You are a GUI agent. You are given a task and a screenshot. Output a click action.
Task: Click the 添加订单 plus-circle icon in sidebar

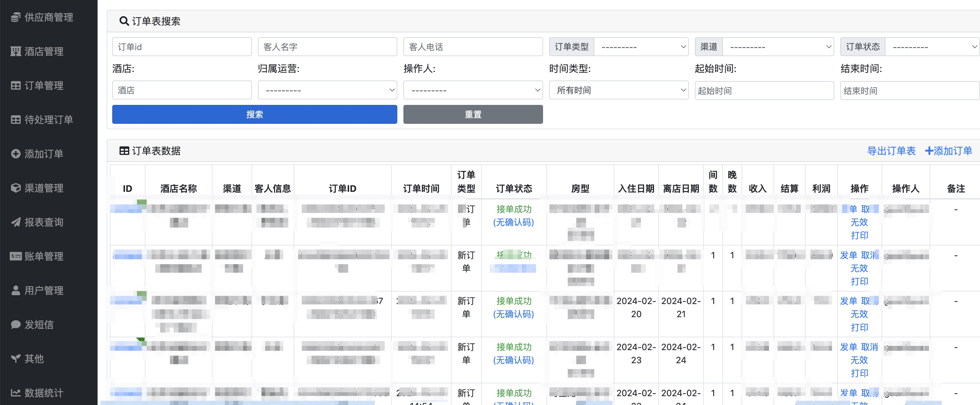[16, 154]
